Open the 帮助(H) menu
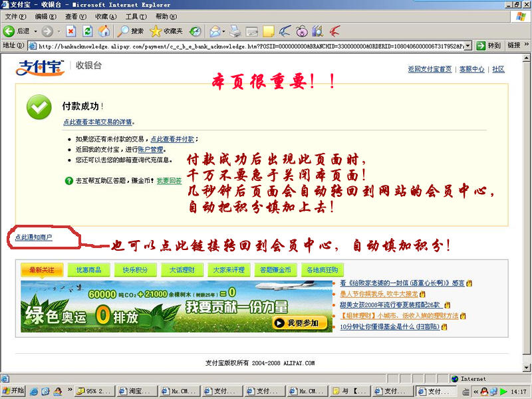 click(x=166, y=16)
